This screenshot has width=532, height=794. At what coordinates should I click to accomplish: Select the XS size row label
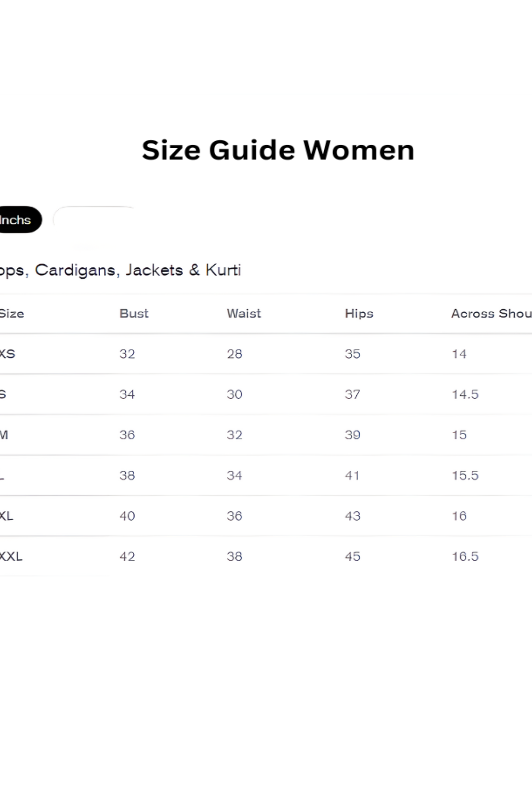point(7,354)
